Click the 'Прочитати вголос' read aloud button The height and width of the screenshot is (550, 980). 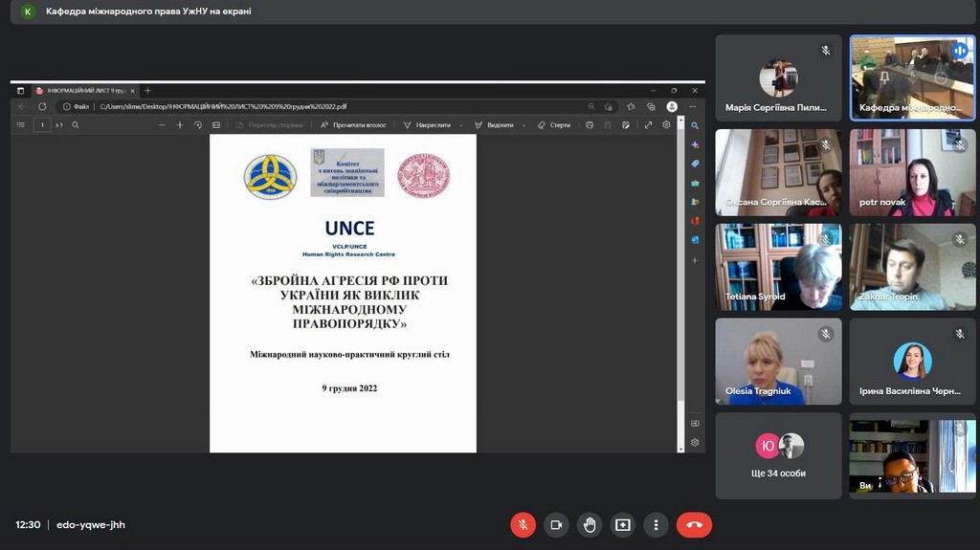(354, 125)
